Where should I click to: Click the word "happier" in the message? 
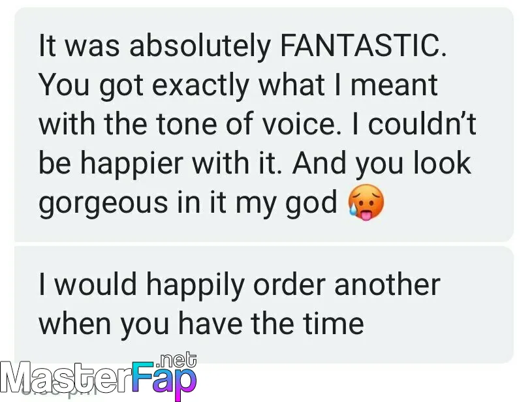(x=132, y=164)
